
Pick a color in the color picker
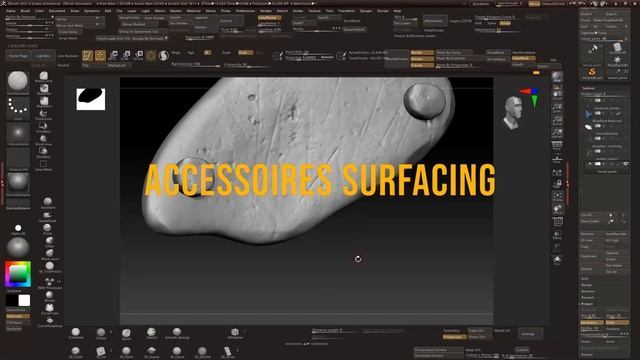tap(18, 274)
